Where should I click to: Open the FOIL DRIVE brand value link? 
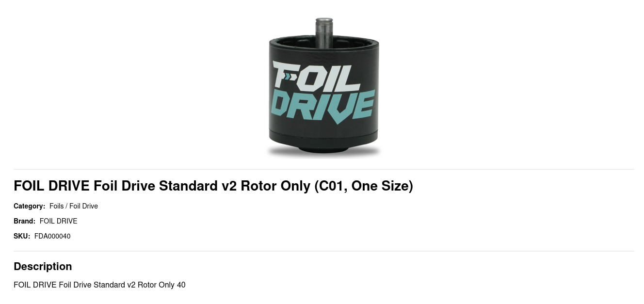coord(58,221)
